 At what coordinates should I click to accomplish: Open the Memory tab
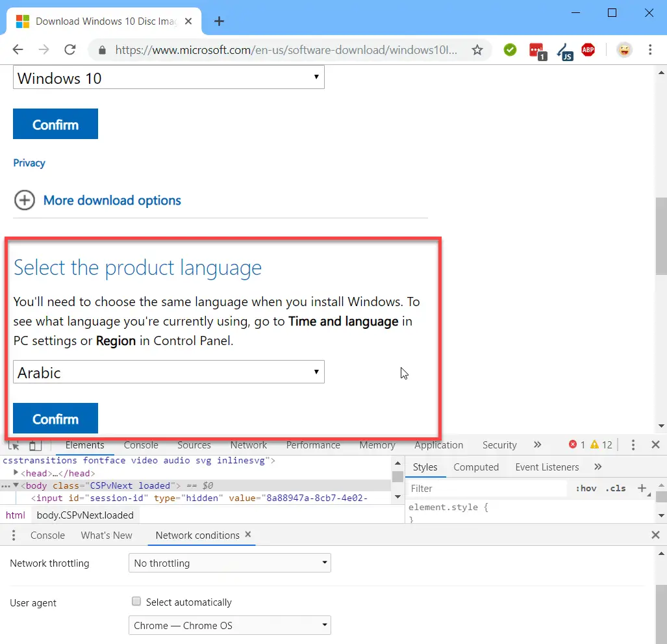377,445
